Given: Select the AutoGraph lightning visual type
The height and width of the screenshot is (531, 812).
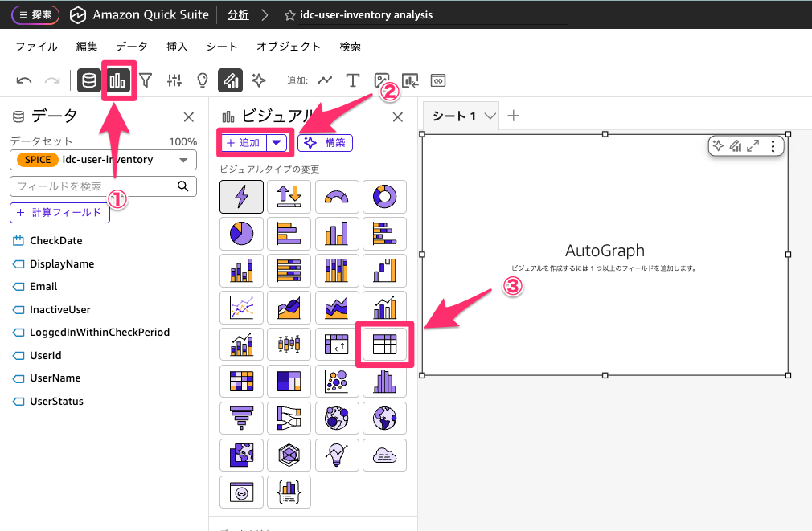Looking at the screenshot, I should tap(240, 197).
